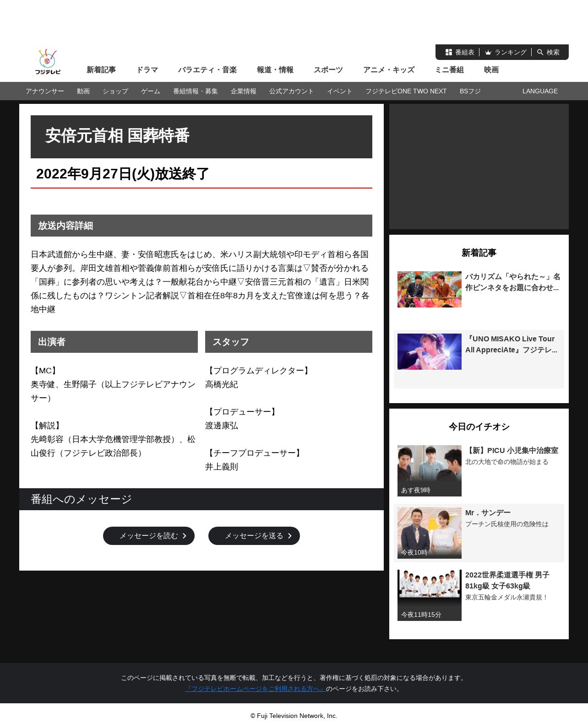The height and width of the screenshot is (728, 588).
Task: Select LANGUAGE option
Action: coord(540,91)
